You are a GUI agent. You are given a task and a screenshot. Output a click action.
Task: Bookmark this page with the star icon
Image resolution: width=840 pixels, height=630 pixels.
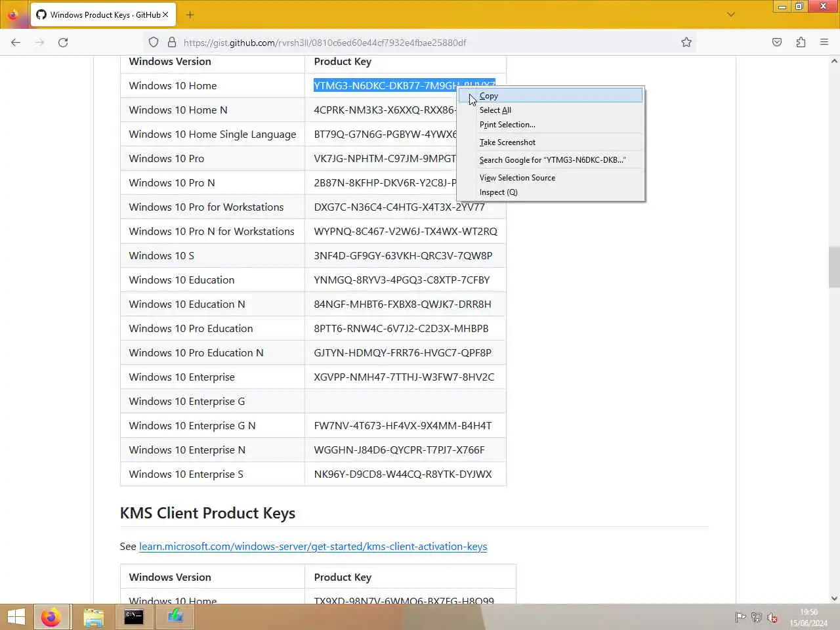tap(686, 42)
